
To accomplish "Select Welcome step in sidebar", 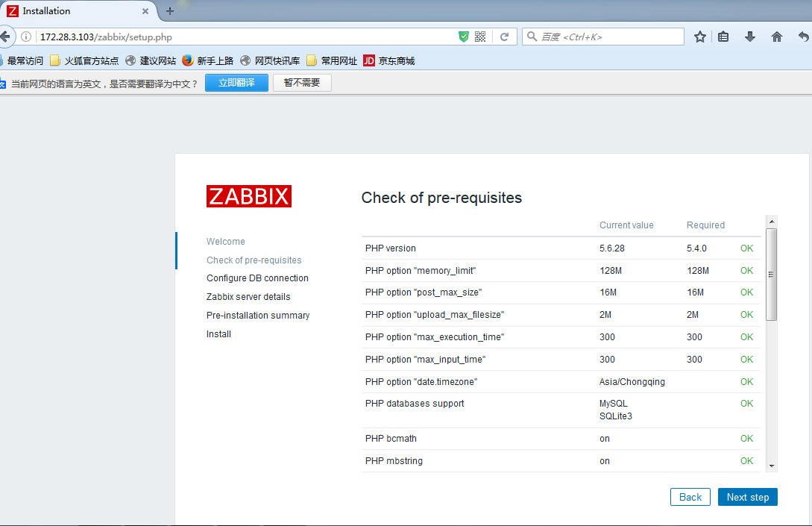I will pyautogui.click(x=226, y=242).
